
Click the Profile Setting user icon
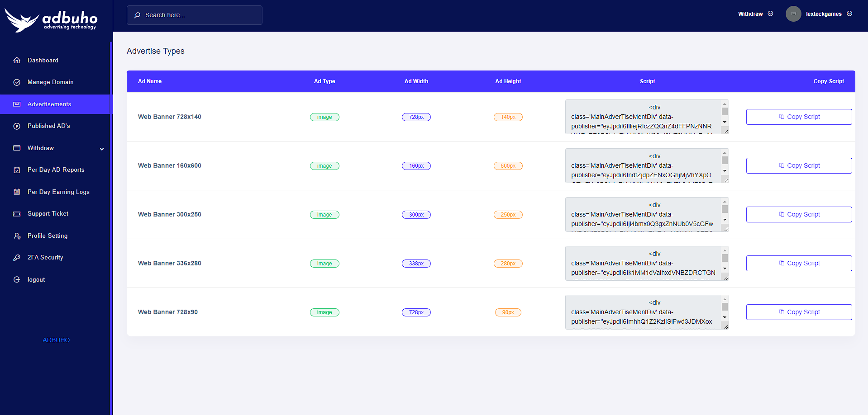click(x=17, y=236)
